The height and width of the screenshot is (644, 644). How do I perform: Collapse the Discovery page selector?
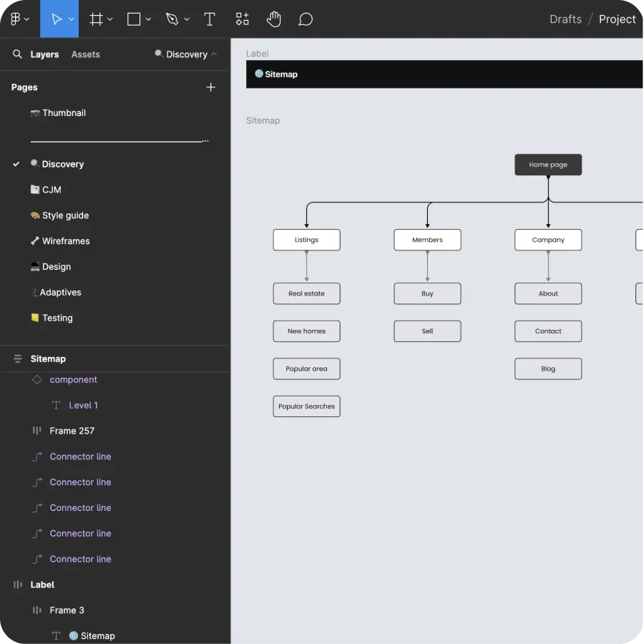tap(213, 54)
